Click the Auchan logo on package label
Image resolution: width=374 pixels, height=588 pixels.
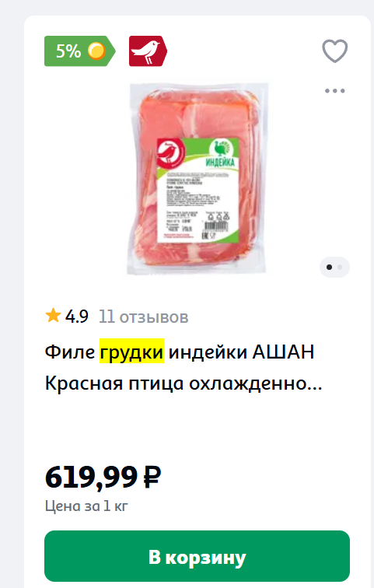click(171, 152)
